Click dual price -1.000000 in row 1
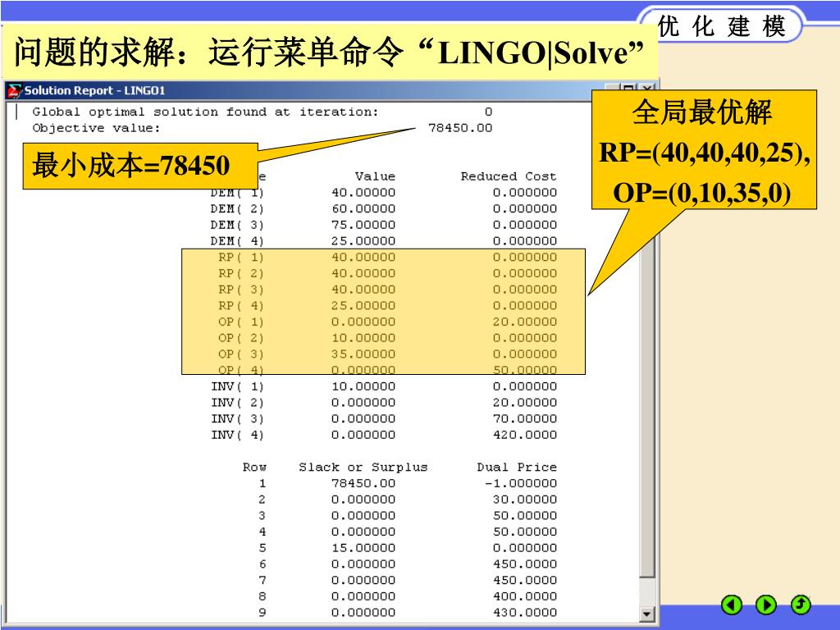This screenshot has height=630, width=840. [521, 483]
